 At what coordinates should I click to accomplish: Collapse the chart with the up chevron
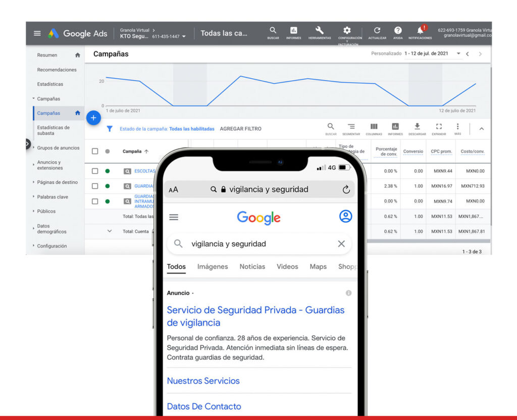point(481,129)
